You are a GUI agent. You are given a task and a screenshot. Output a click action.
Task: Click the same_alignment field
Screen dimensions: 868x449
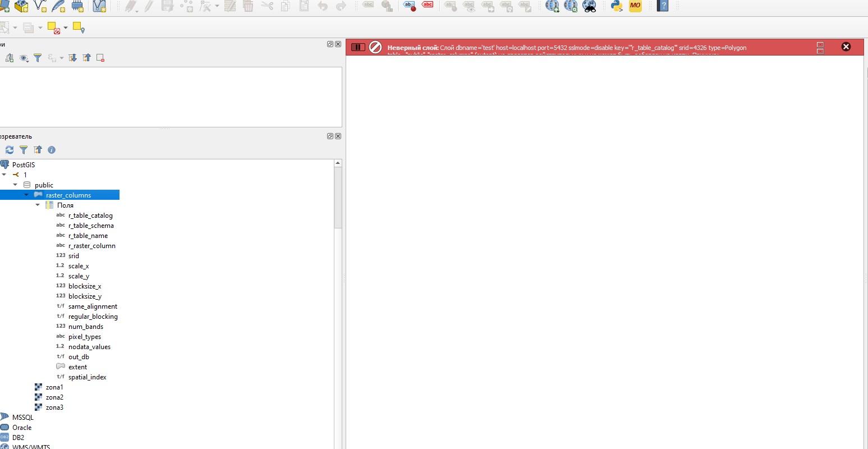(x=93, y=306)
